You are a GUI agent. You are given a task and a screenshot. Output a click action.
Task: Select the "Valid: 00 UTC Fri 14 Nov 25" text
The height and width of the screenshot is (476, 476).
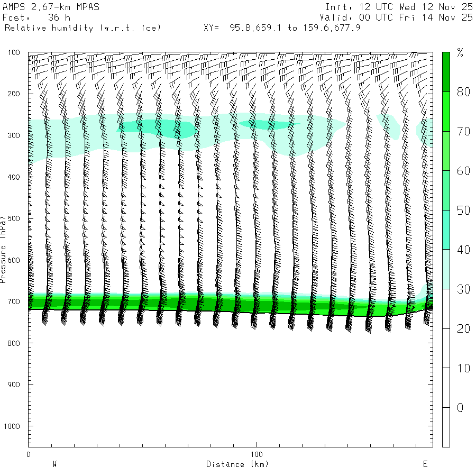click(399, 17)
